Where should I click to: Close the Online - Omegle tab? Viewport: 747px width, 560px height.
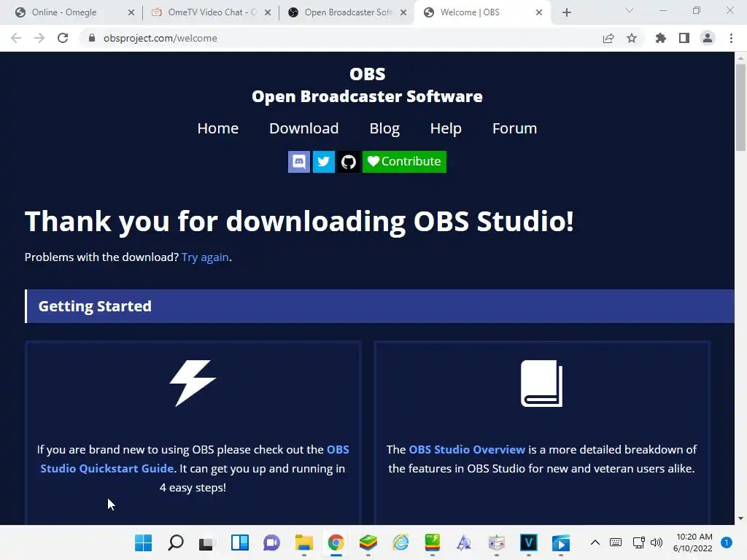[131, 12]
